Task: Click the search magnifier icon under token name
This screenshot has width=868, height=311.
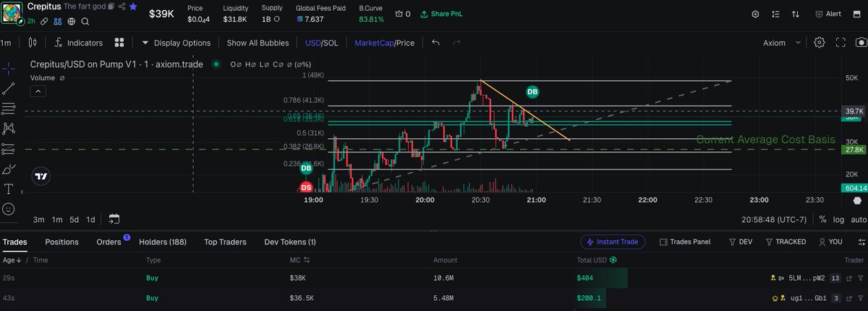Action: 85,22
